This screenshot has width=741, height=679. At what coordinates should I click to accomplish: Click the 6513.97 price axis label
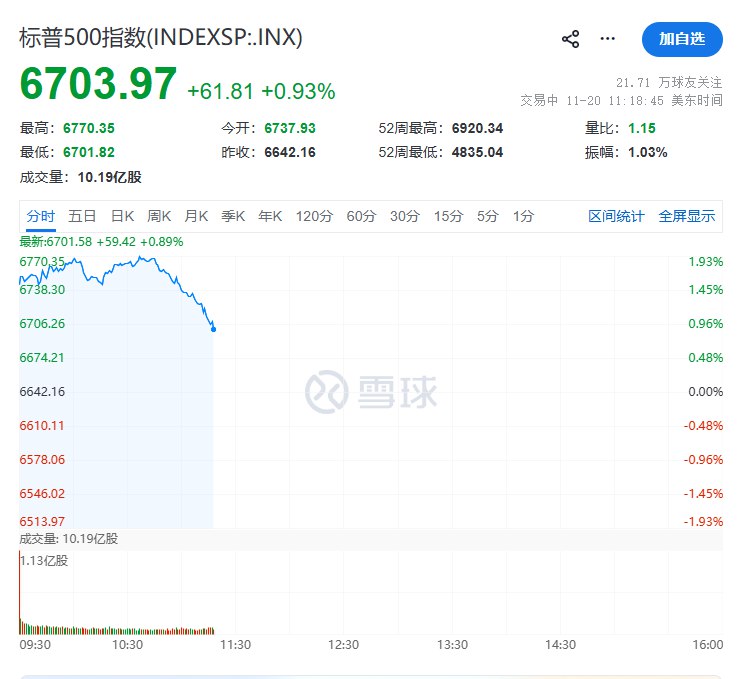pos(42,522)
